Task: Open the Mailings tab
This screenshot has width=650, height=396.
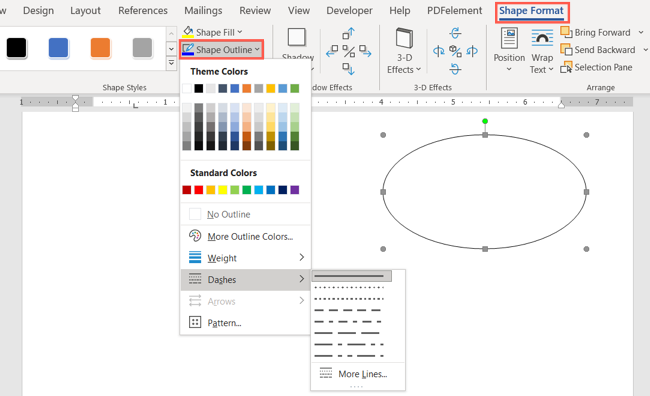Action: [x=203, y=10]
